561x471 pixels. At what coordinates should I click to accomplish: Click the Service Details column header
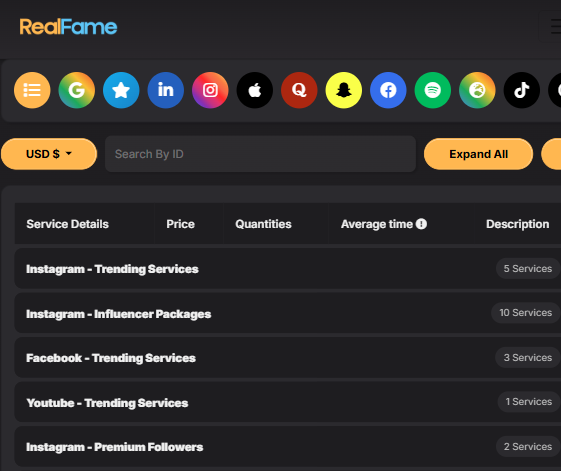[84, 224]
